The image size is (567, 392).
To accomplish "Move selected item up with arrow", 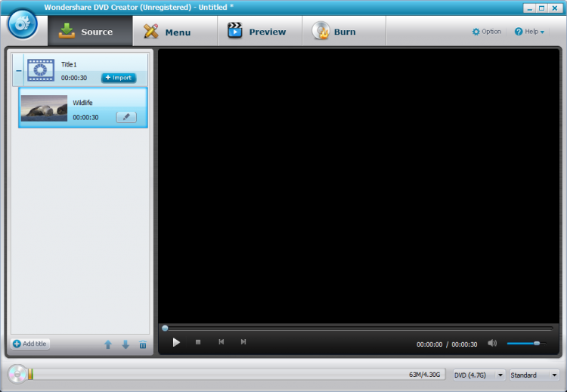I will (108, 344).
